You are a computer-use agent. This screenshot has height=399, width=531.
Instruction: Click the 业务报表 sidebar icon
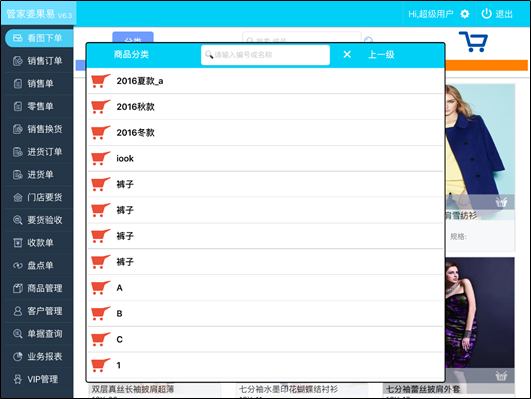click(x=18, y=356)
